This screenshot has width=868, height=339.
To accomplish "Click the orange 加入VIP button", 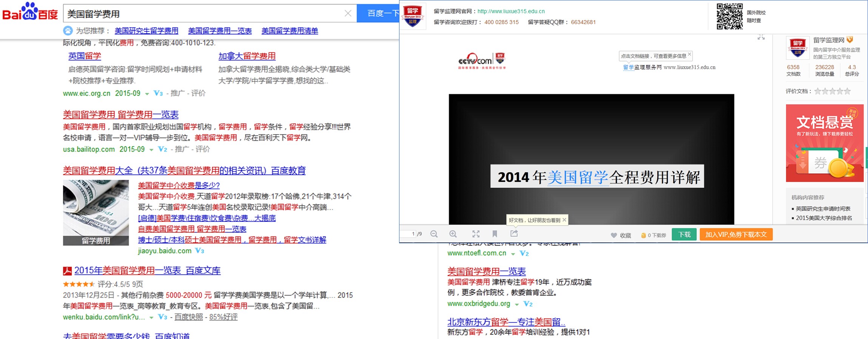I will [735, 235].
